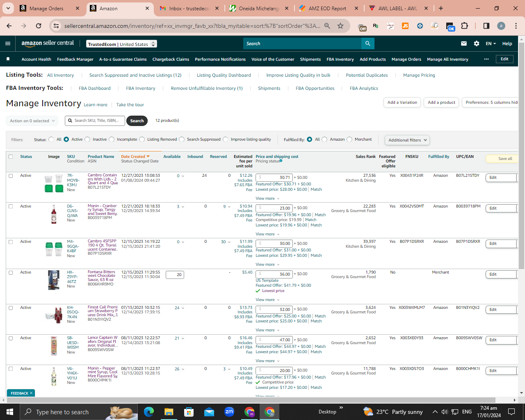This screenshot has height=420, width=525.
Task: Click the Chrome profile avatar icon
Action: click(501, 26)
